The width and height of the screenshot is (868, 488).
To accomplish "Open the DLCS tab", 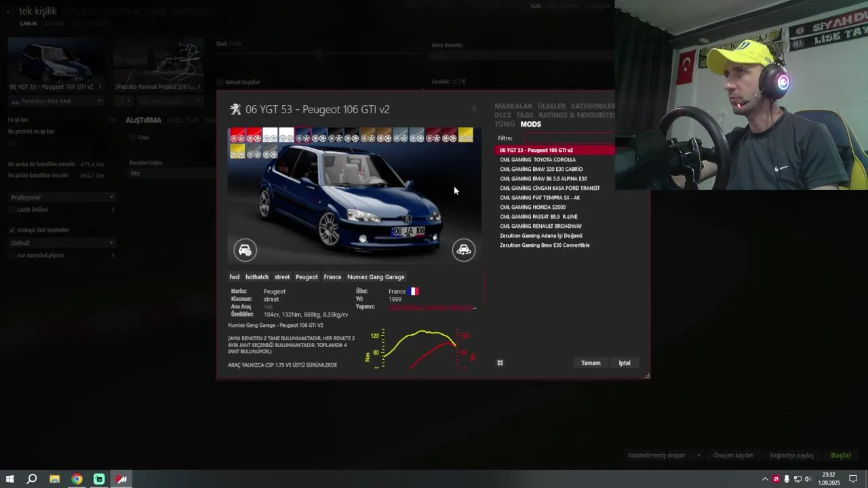I will pyautogui.click(x=502, y=115).
